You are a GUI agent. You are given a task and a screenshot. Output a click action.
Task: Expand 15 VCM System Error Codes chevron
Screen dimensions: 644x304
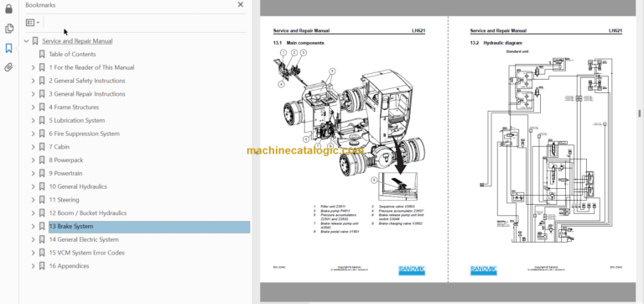pyautogui.click(x=34, y=253)
